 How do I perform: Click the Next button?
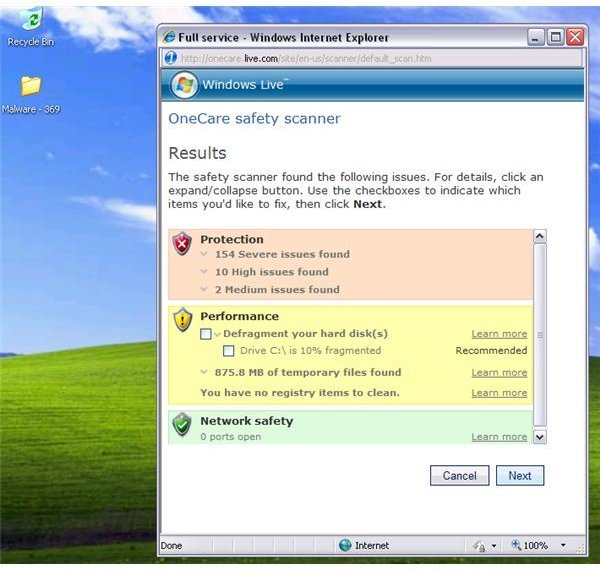click(520, 475)
